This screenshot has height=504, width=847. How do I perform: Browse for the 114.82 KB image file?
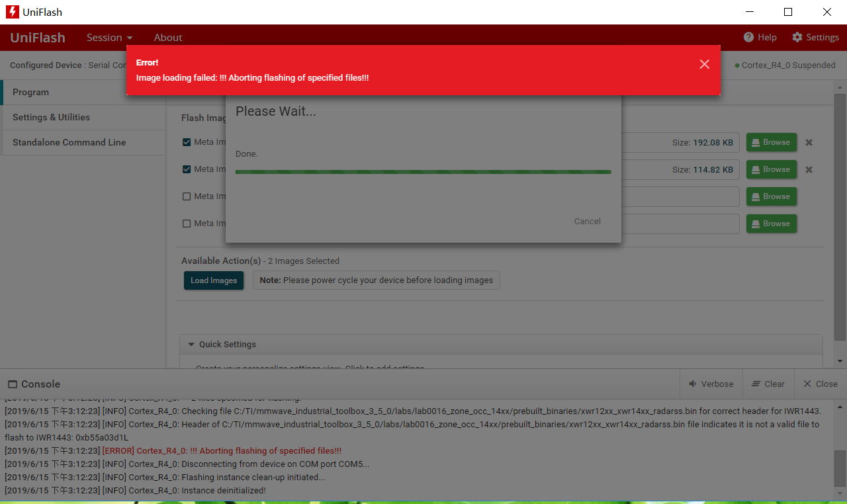(x=772, y=169)
